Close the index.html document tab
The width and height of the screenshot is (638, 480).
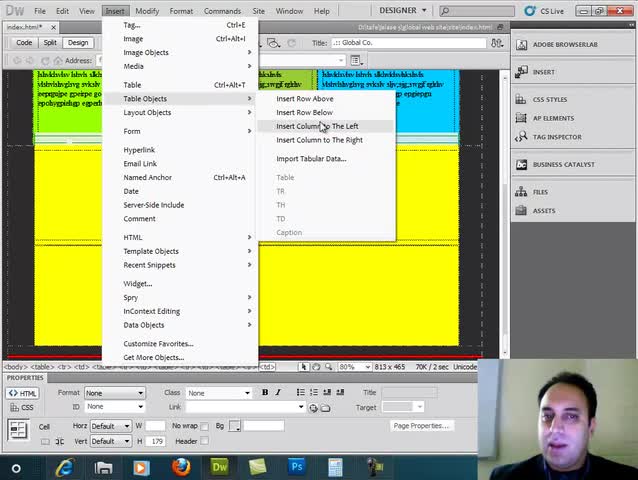(x=53, y=27)
